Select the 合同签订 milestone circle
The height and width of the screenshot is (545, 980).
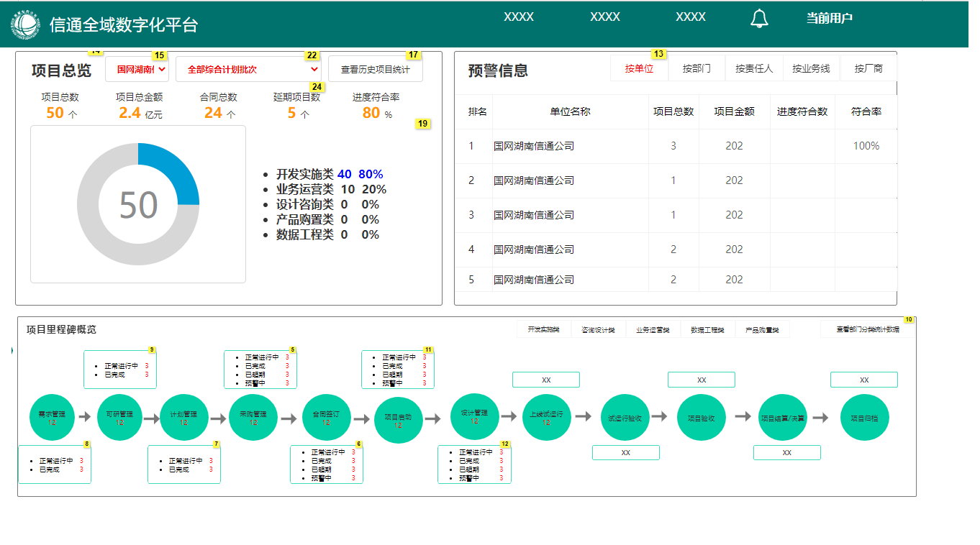click(326, 418)
